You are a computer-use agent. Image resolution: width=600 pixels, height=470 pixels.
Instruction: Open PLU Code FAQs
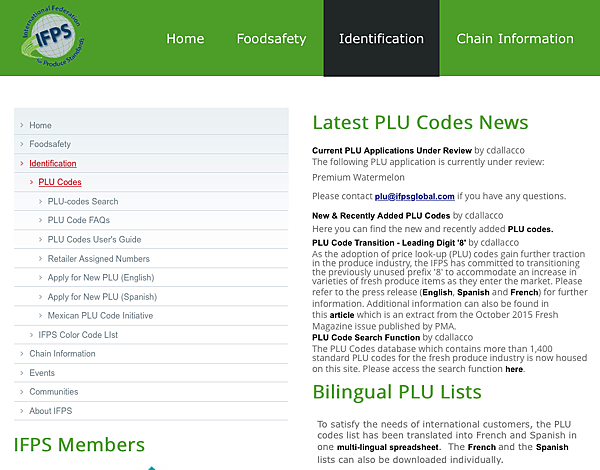[x=78, y=220]
